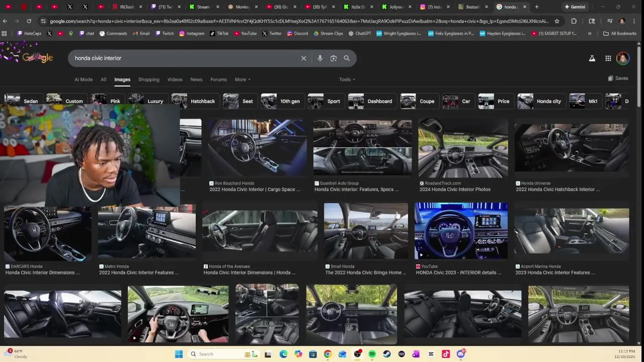Open Google Lens image search
This screenshot has height=362, width=644.
coord(333,58)
